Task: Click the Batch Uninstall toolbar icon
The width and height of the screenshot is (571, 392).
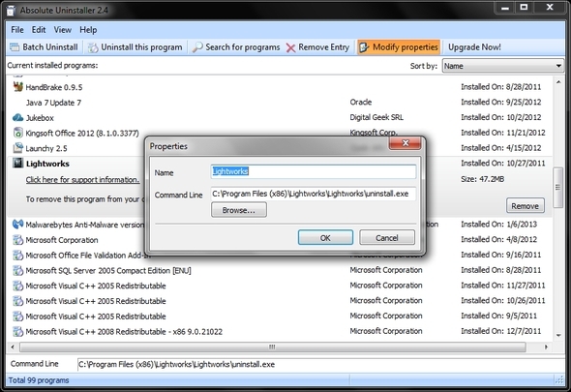Action: click(x=15, y=47)
